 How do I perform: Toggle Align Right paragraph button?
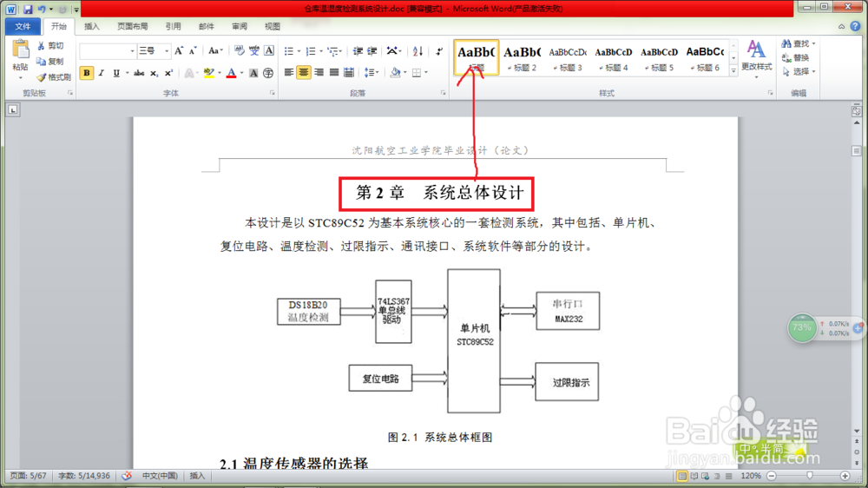(x=319, y=73)
